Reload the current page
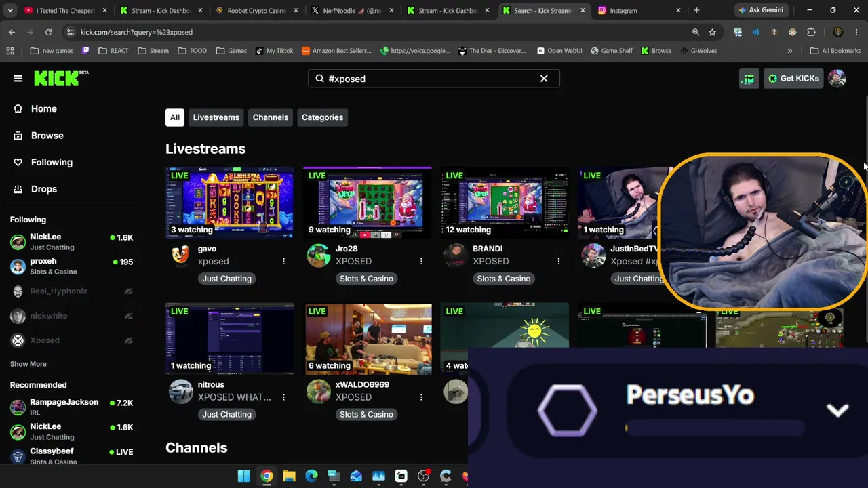Image resolution: width=868 pixels, height=488 pixels. pyautogui.click(x=48, y=32)
